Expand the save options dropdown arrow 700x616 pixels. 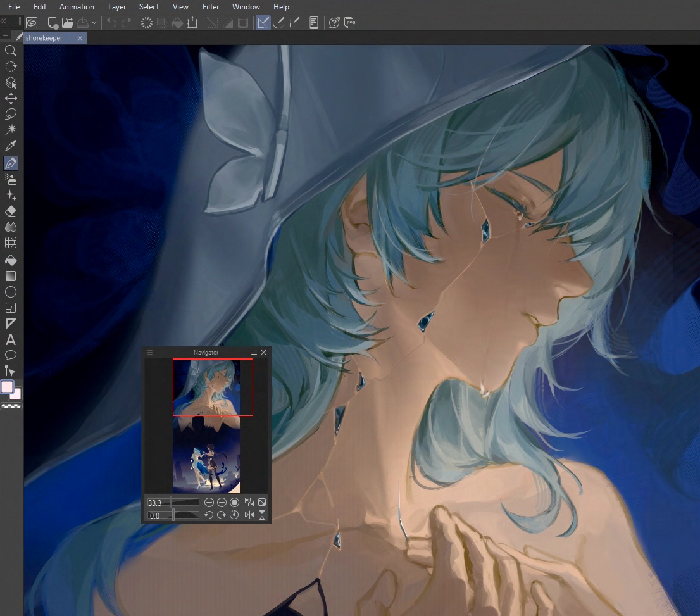coord(94,23)
